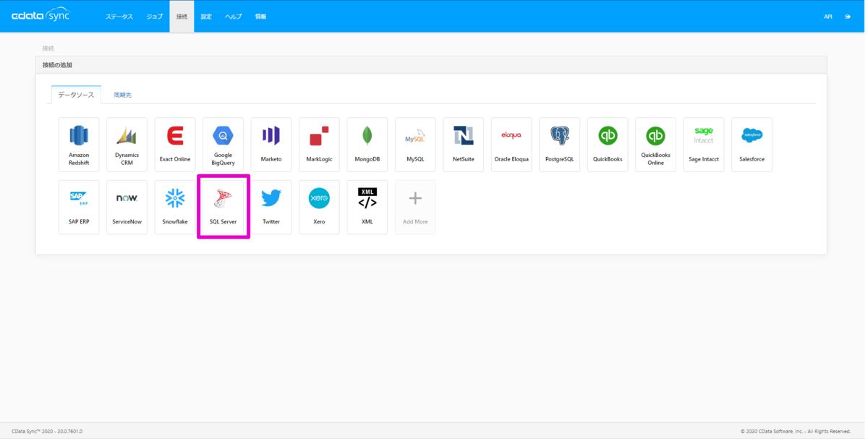Click the CData Sync version footer text
The width and height of the screenshot is (868, 439).
pos(47,431)
